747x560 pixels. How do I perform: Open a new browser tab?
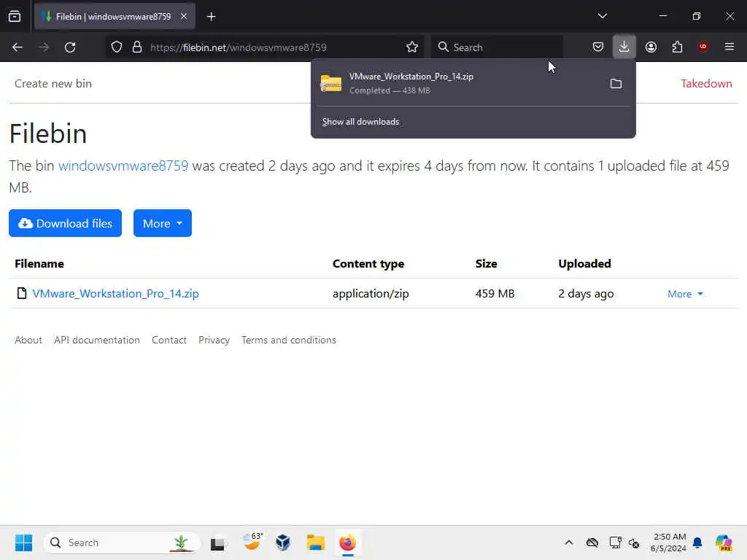click(211, 17)
